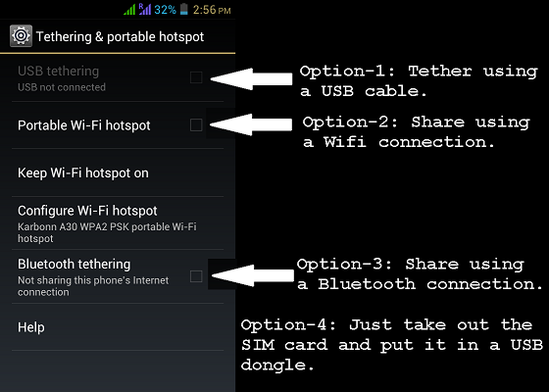Tap the Settings gear icon in header

tap(21, 36)
